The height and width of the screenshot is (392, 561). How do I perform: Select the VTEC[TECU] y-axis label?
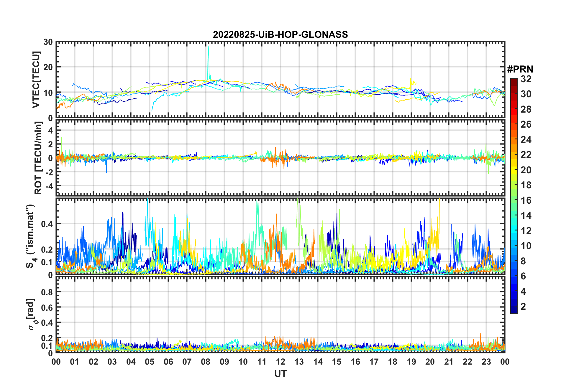[36, 80]
